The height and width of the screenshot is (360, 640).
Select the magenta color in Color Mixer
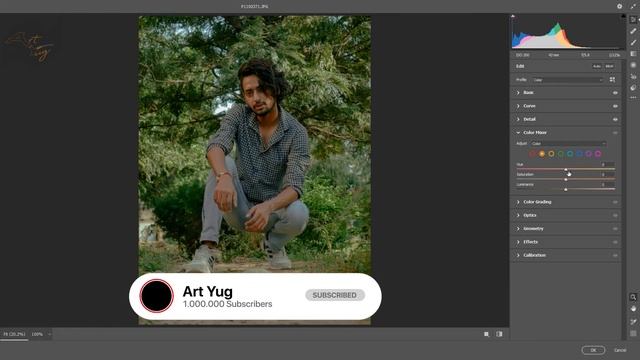(598, 154)
